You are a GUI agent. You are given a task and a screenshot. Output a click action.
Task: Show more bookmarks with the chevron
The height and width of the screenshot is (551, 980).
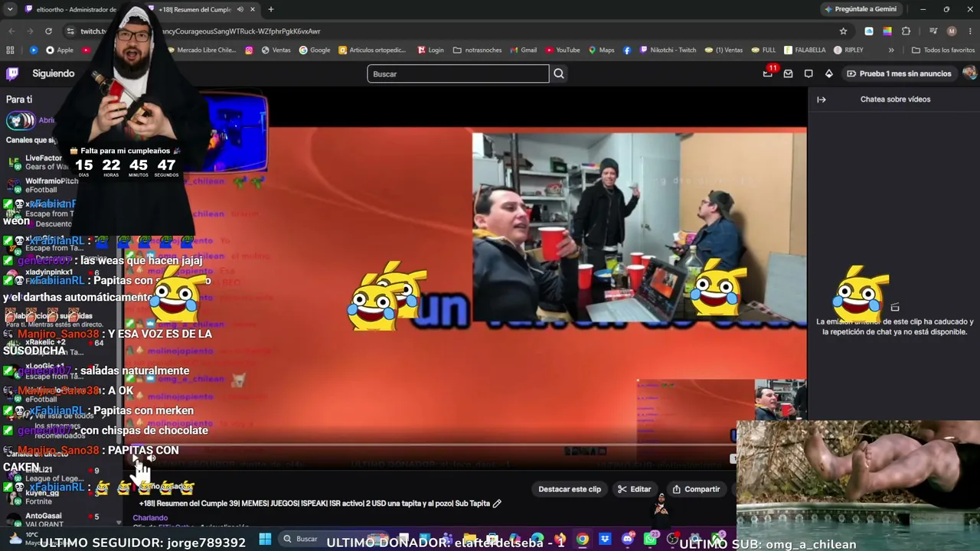891,51
